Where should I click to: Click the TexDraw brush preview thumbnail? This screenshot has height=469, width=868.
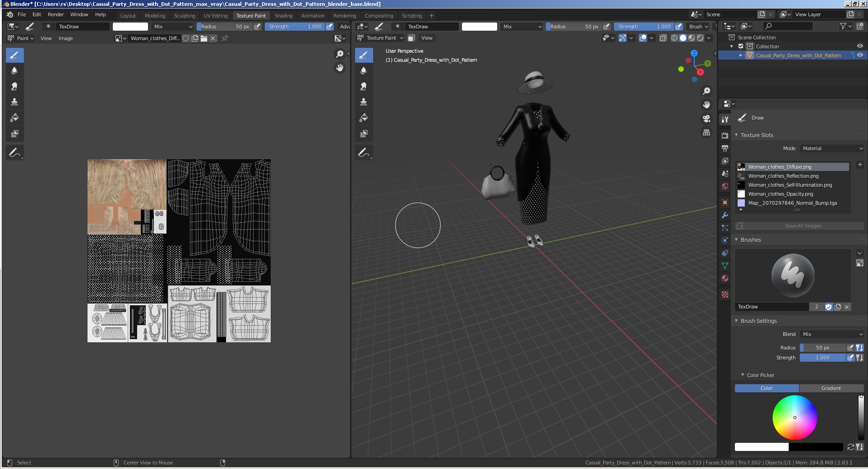coord(793,276)
